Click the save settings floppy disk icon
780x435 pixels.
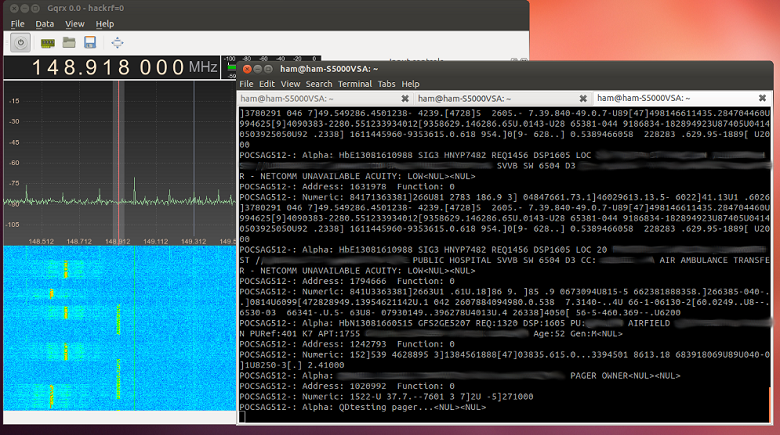click(x=90, y=42)
